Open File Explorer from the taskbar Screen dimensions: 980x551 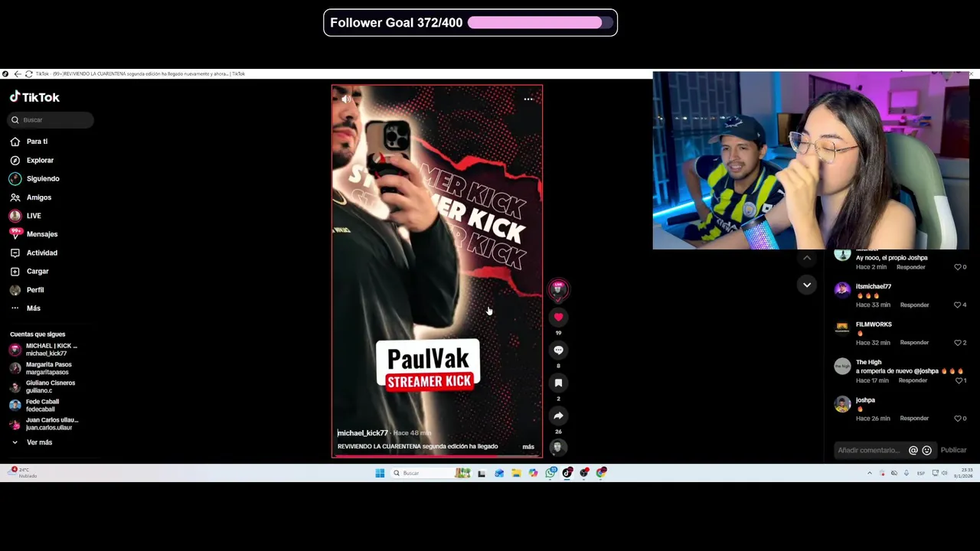click(516, 473)
